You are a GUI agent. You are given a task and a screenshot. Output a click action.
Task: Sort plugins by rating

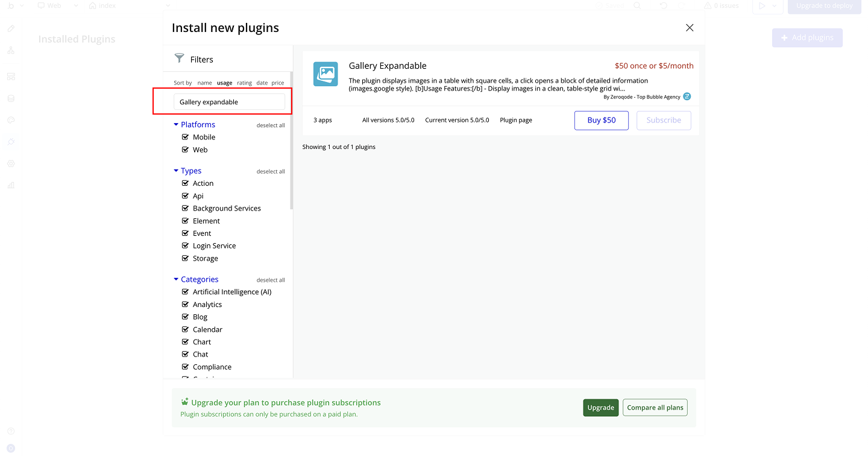[x=244, y=83]
